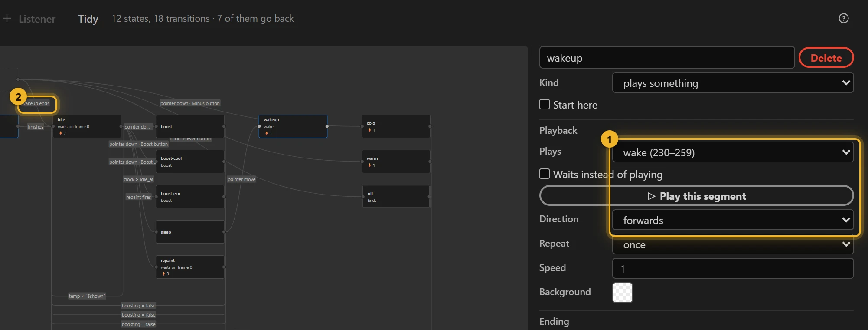Select the 'temp ≠ "$shown"' transition

coord(87,296)
